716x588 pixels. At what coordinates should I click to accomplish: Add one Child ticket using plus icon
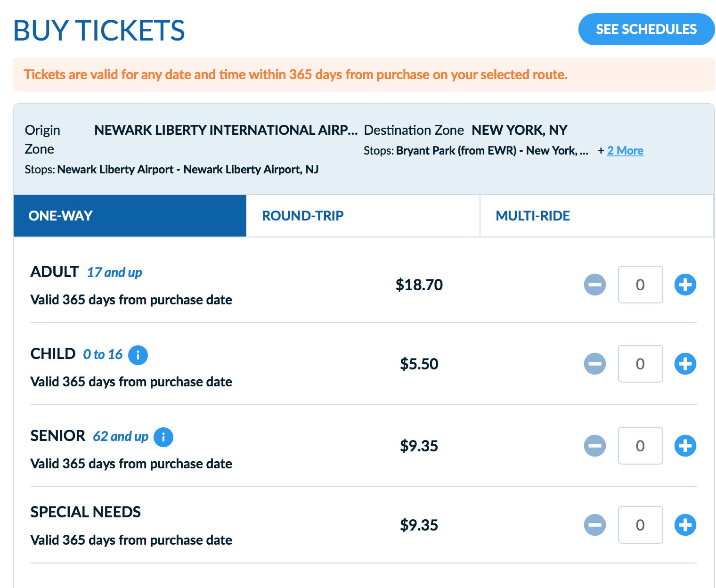(x=685, y=364)
